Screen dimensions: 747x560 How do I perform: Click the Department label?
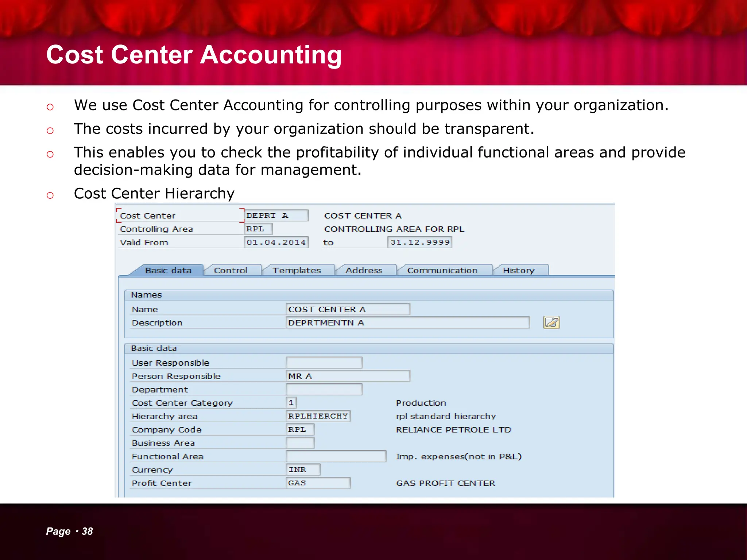(160, 390)
